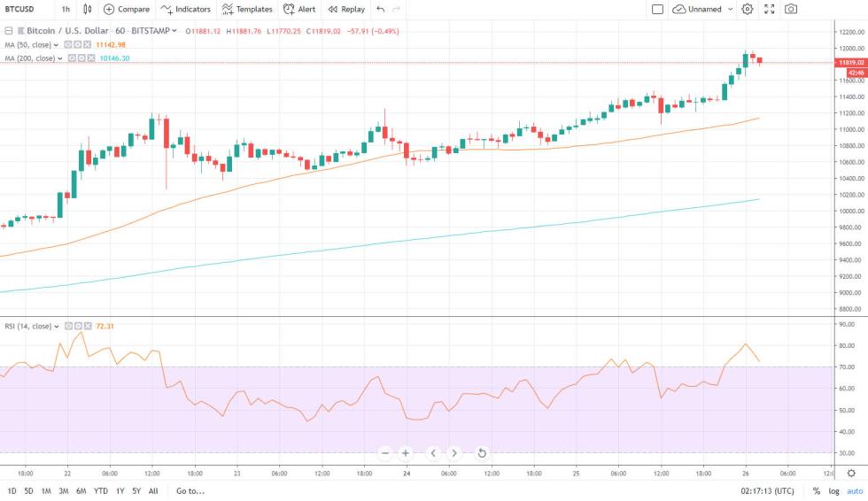Image resolution: width=868 pixels, height=501 pixels.
Task: Open the 1h interval selector
Action: pyautogui.click(x=66, y=9)
